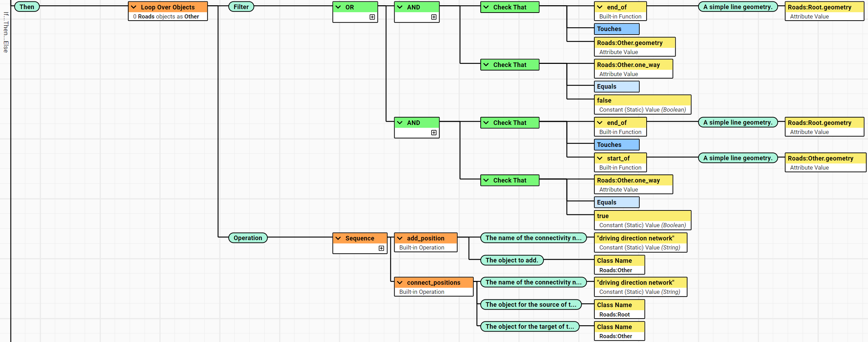
Task: Select the Touches operator below start_of's sibling end_of
Action: (616, 145)
